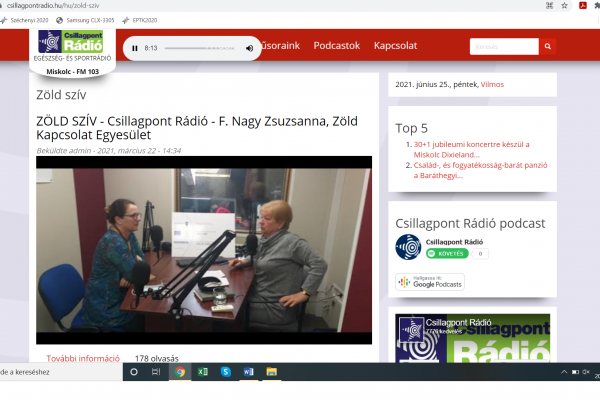Open the key-shaped icon beside the bookmark star
This screenshot has height=400, width=600.
[x=549, y=5]
